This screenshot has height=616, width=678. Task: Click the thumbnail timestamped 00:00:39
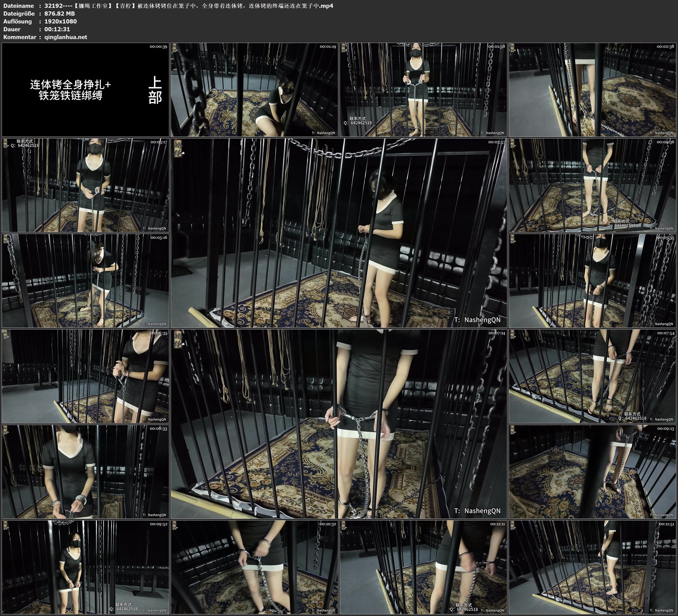click(x=85, y=89)
